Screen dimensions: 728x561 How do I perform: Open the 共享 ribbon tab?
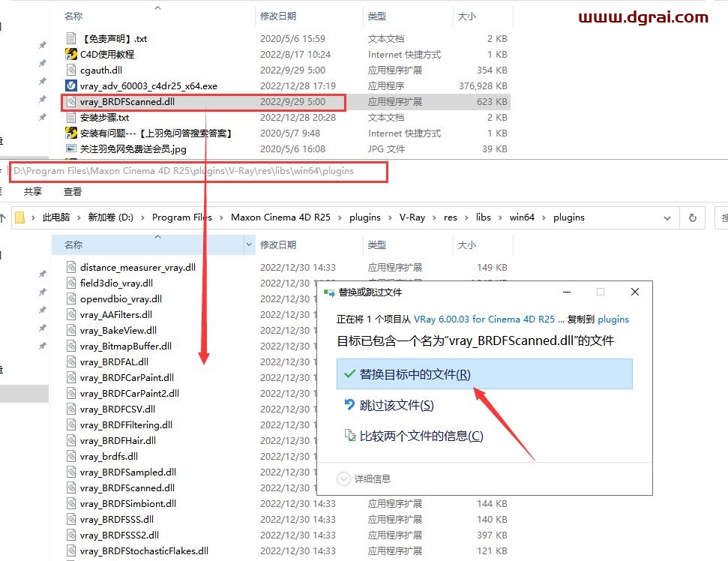click(x=34, y=191)
